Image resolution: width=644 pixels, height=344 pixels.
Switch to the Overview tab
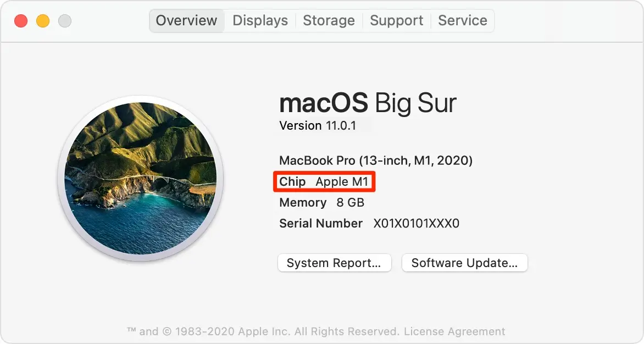pos(186,20)
